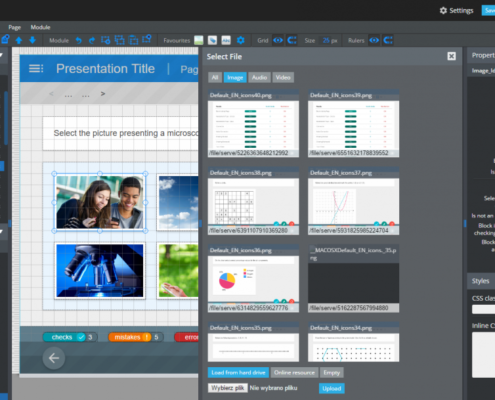Open favourites settings gear icon
The image size is (495, 400).
pos(240,40)
